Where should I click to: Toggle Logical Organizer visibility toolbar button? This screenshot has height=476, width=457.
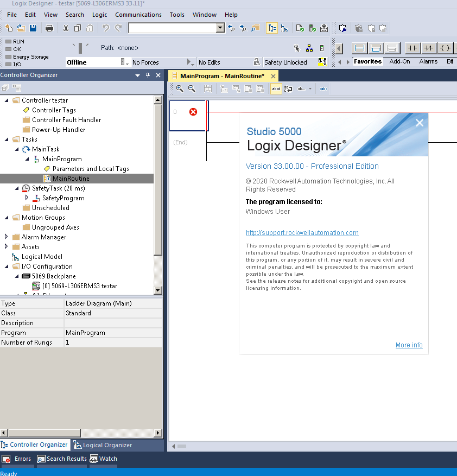[284, 28]
